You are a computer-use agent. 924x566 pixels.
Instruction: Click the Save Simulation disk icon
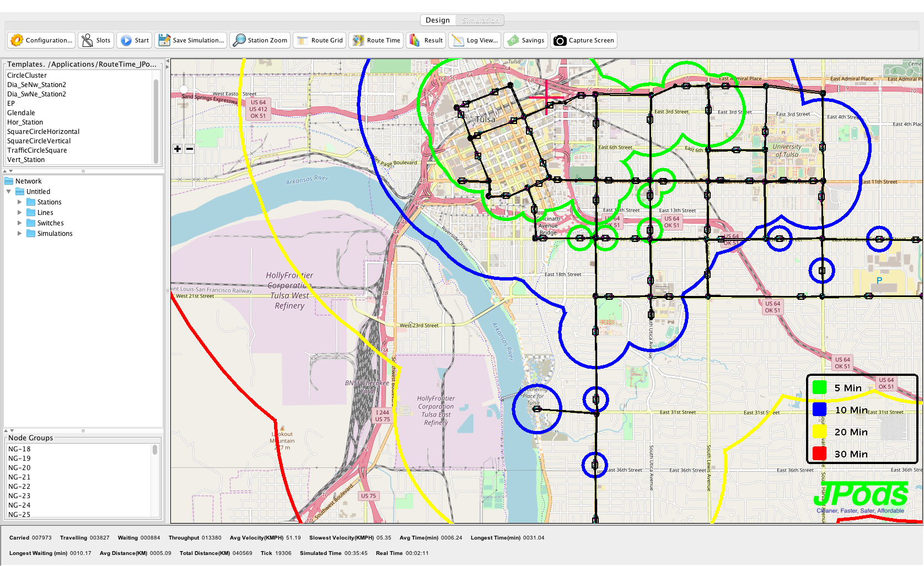pos(164,40)
